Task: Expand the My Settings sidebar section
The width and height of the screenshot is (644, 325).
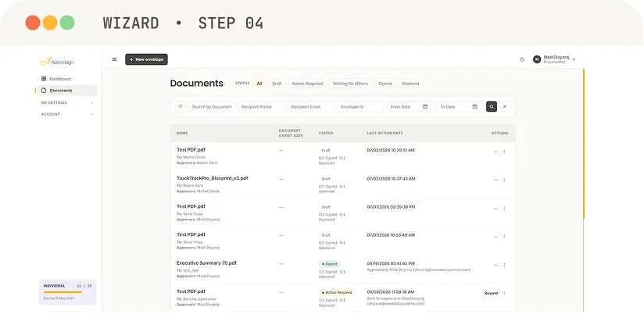Action: (67, 102)
